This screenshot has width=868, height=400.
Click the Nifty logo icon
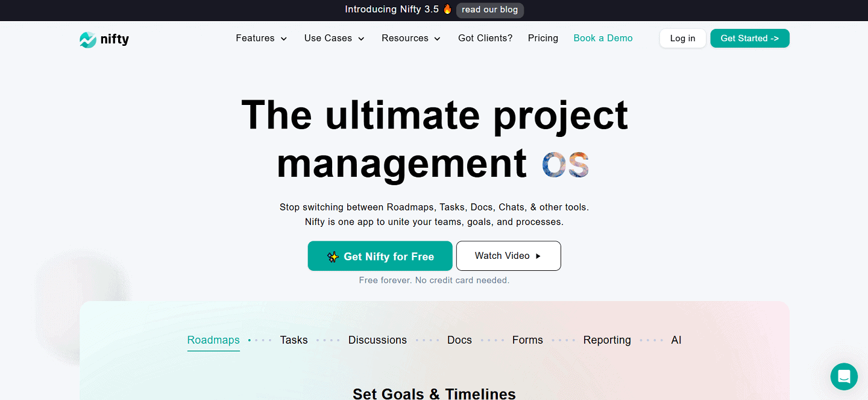[x=87, y=39]
